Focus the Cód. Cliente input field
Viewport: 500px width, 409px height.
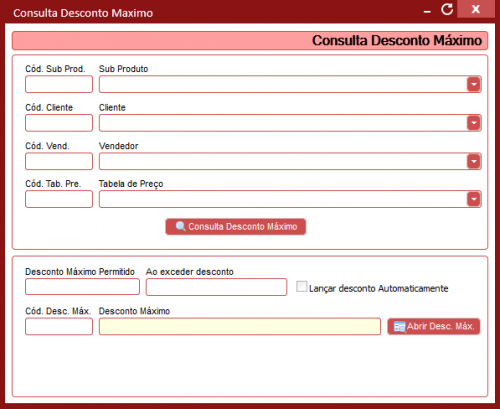coord(59,123)
